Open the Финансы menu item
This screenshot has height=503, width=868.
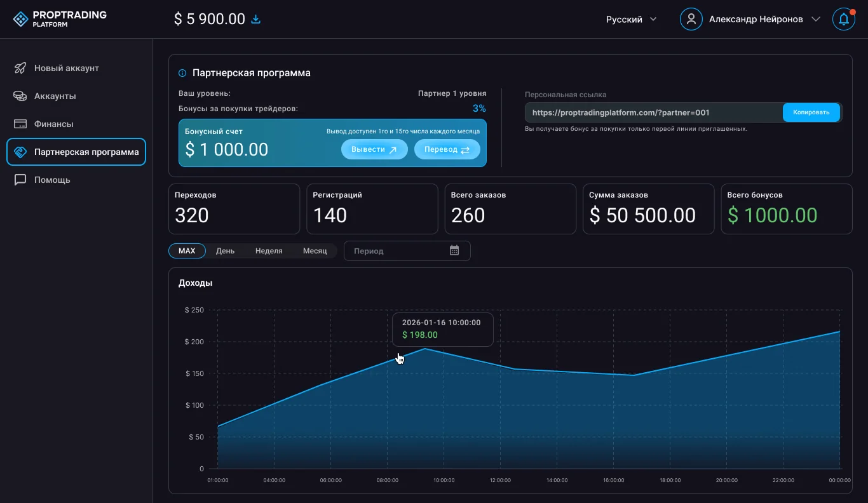point(76,124)
